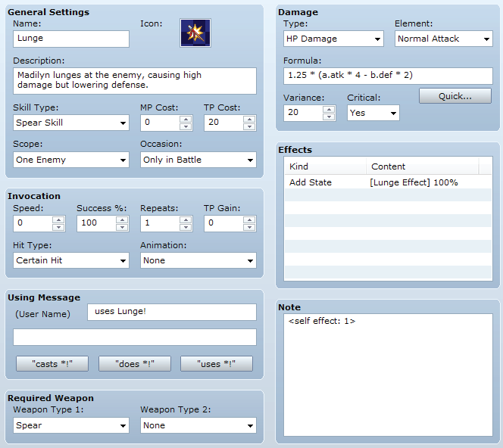Click the first empty row in Effects list
Image resolution: width=503 pixels, height=448 pixels.
388,195
